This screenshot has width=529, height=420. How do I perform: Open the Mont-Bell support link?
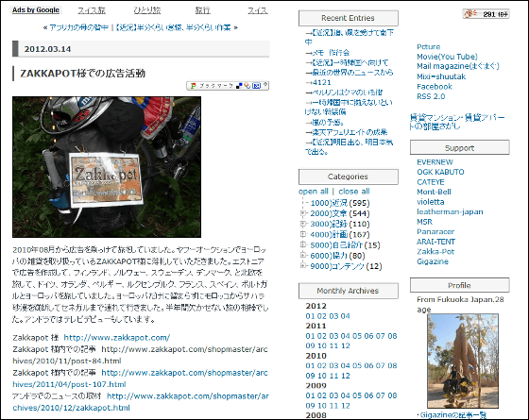click(x=434, y=192)
